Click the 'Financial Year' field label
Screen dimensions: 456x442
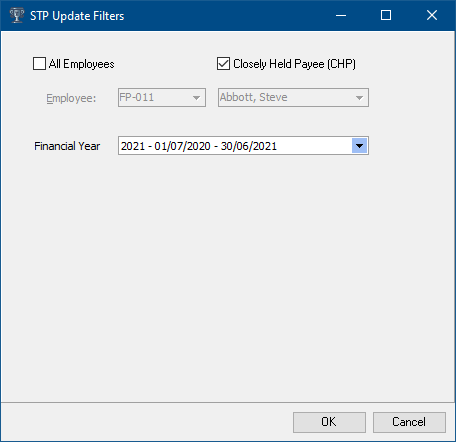[67, 146]
